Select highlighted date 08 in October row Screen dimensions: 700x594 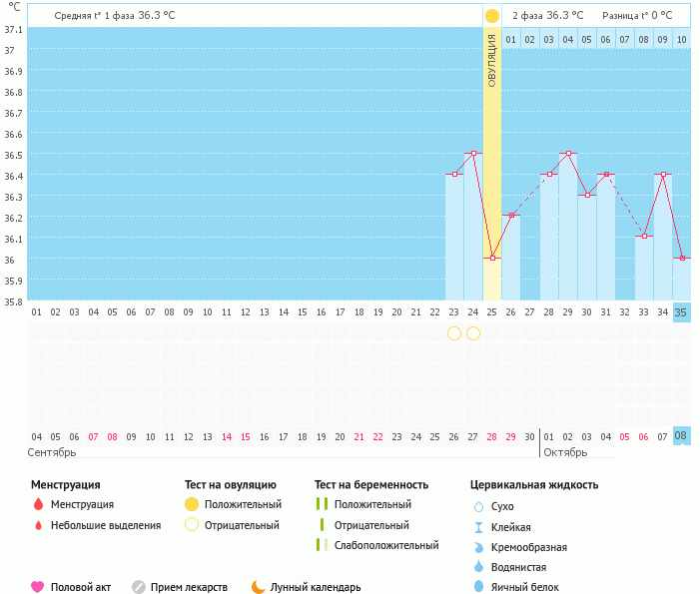(x=681, y=436)
